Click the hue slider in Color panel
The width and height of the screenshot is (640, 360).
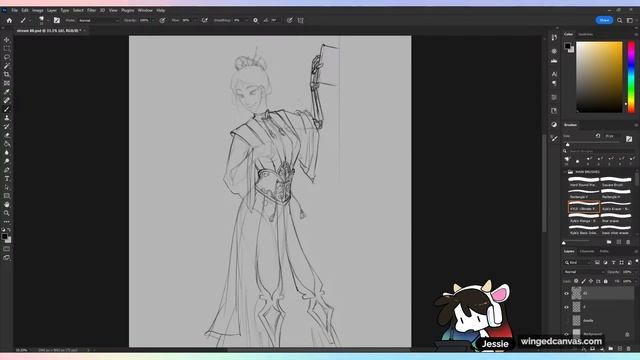tap(631, 77)
